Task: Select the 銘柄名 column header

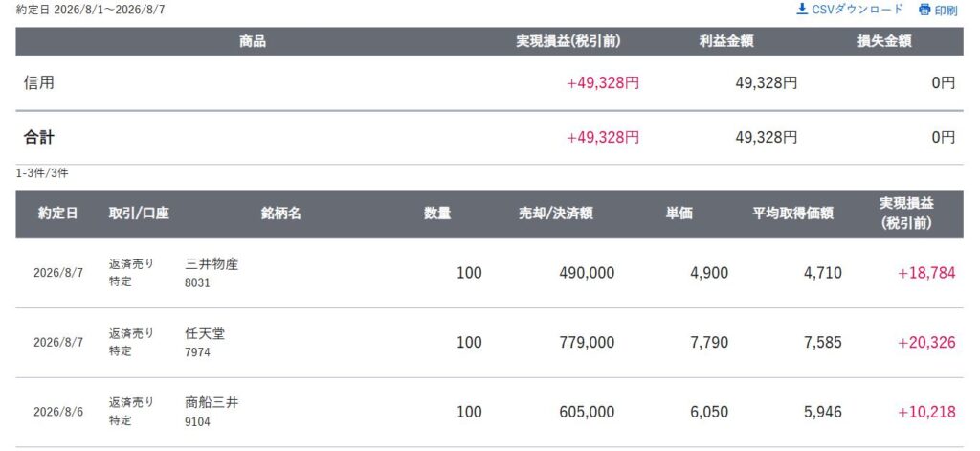Action: [280, 214]
